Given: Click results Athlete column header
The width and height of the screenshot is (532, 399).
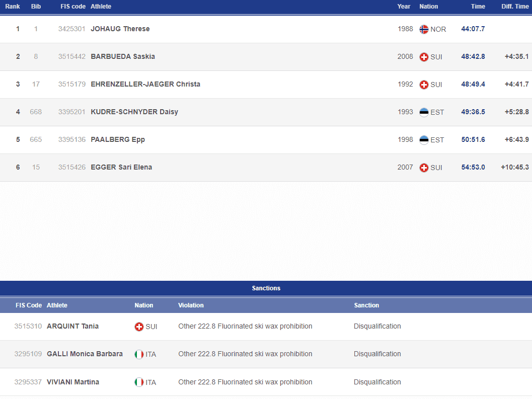Looking at the screenshot, I should coord(101,7).
